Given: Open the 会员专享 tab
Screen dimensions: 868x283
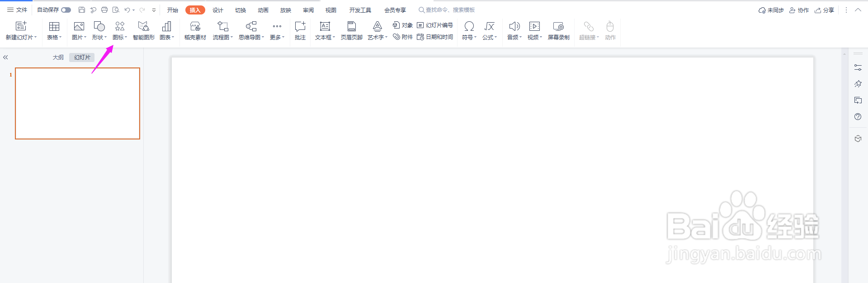Looking at the screenshot, I should click(x=395, y=10).
